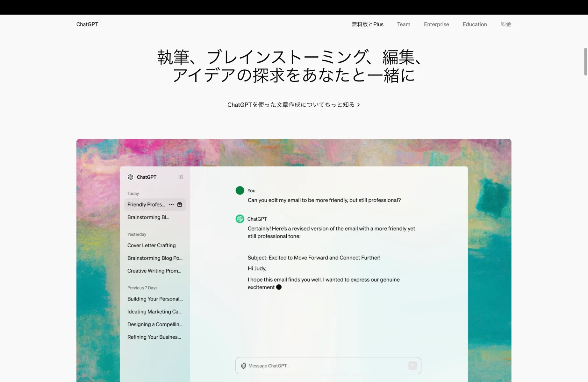This screenshot has width=588, height=382.
Task: Click the You sender name
Action: click(x=251, y=191)
